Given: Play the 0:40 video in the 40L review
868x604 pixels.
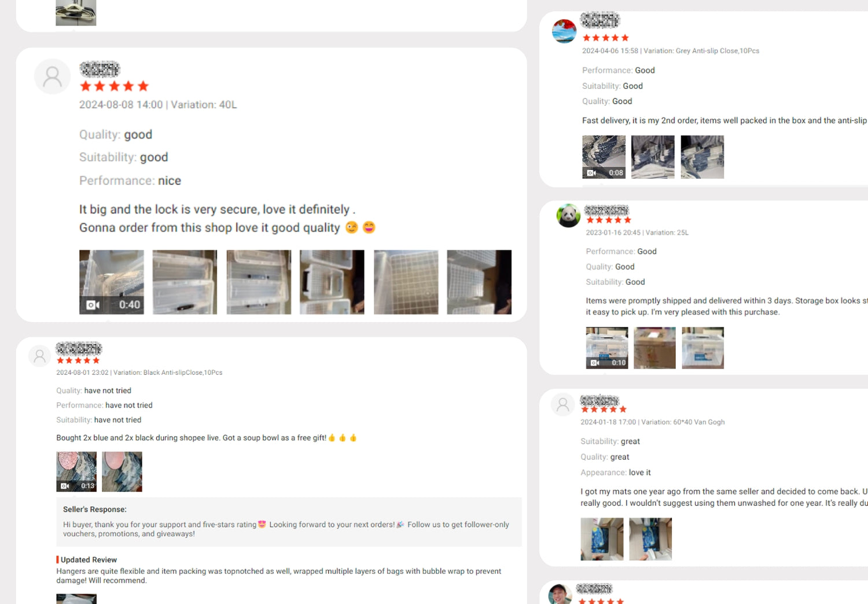Looking at the screenshot, I should click(x=112, y=282).
